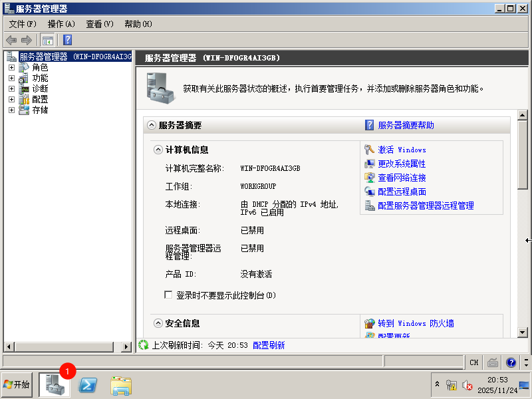Open Windows Explorer folder taskbar icon
This screenshot has width=532, height=399.
tap(121, 386)
